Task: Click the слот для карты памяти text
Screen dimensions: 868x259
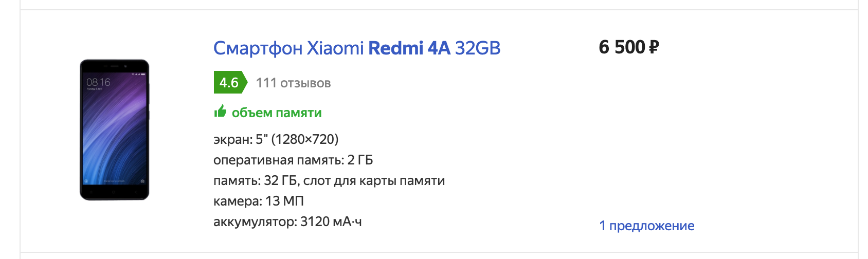Action: coord(374,180)
